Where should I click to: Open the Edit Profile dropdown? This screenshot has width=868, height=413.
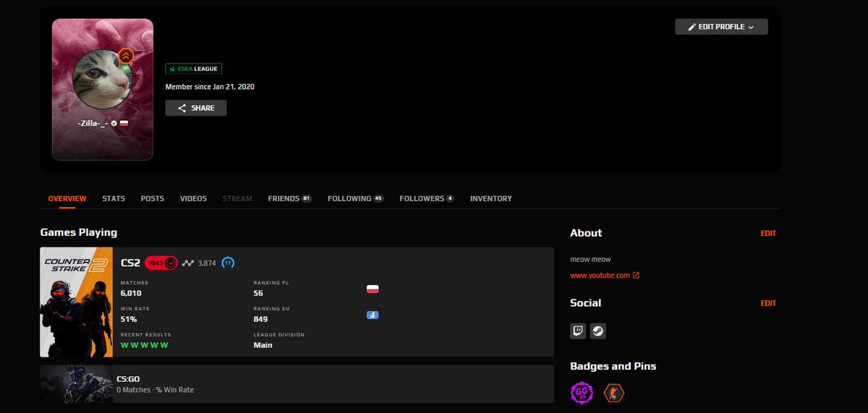(721, 27)
